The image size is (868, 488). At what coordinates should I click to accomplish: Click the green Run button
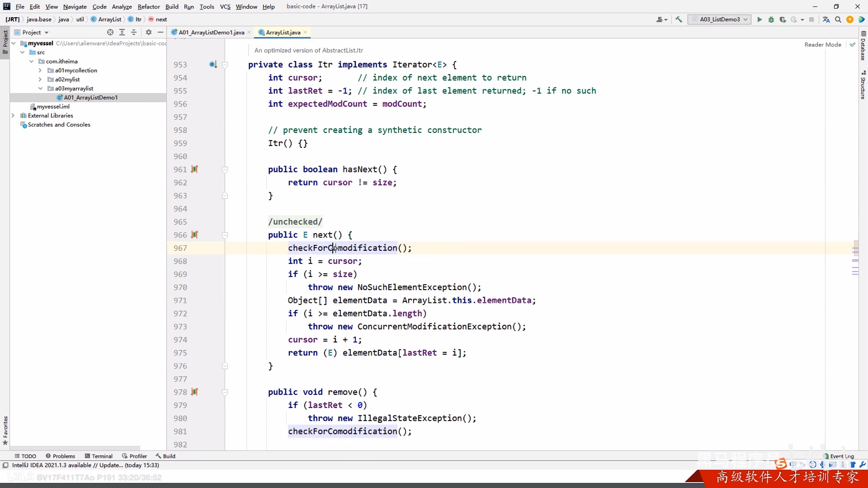[x=759, y=19]
